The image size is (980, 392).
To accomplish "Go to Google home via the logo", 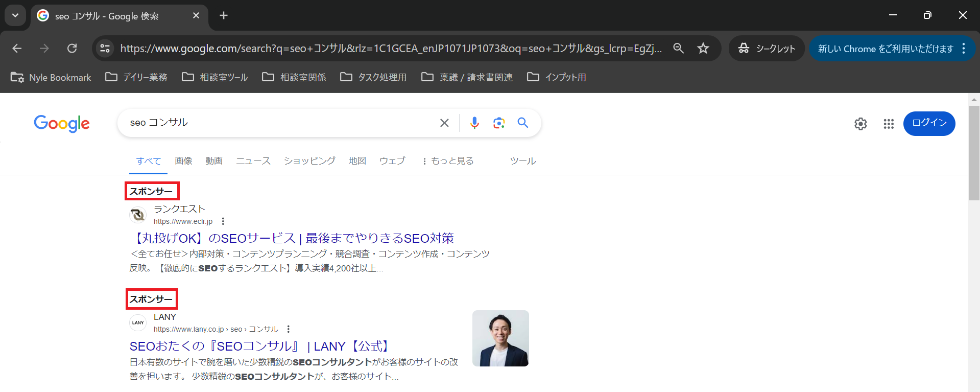I will [x=62, y=123].
